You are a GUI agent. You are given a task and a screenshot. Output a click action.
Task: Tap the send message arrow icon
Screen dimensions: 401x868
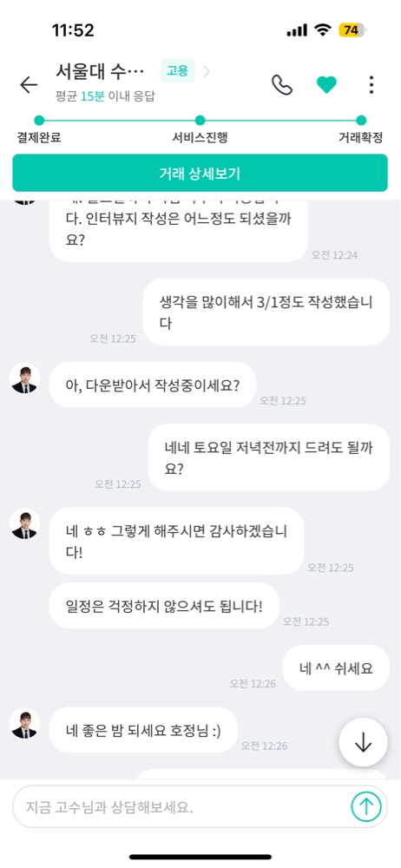(366, 806)
